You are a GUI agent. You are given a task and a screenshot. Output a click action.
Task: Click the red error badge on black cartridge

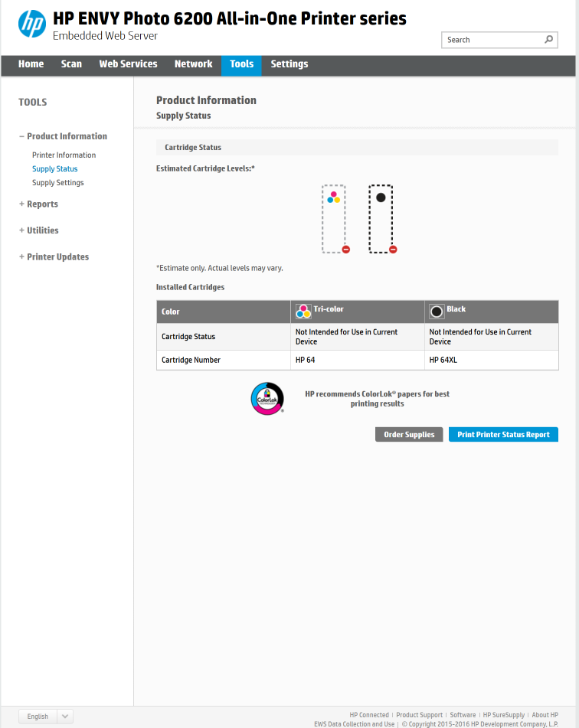coord(393,250)
